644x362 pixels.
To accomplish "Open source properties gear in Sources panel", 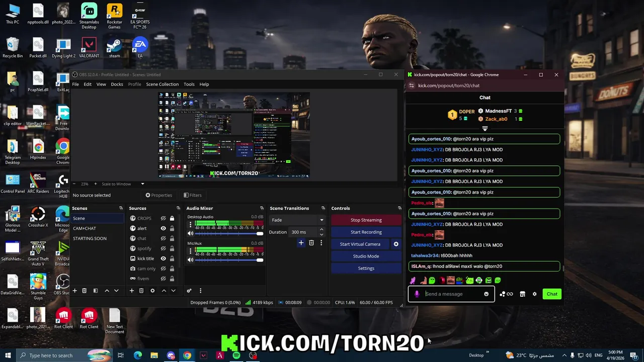I will click(x=152, y=291).
